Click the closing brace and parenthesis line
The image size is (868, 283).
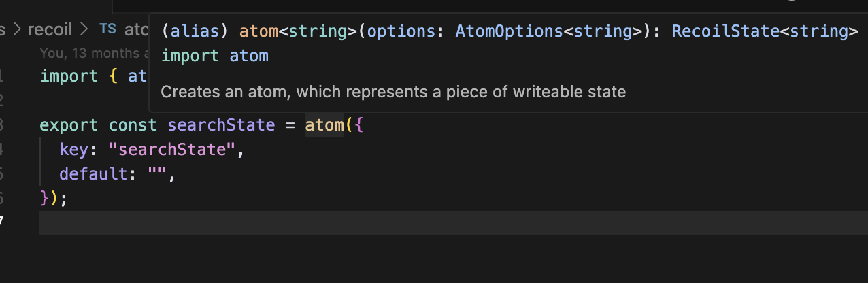click(x=54, y=199)
